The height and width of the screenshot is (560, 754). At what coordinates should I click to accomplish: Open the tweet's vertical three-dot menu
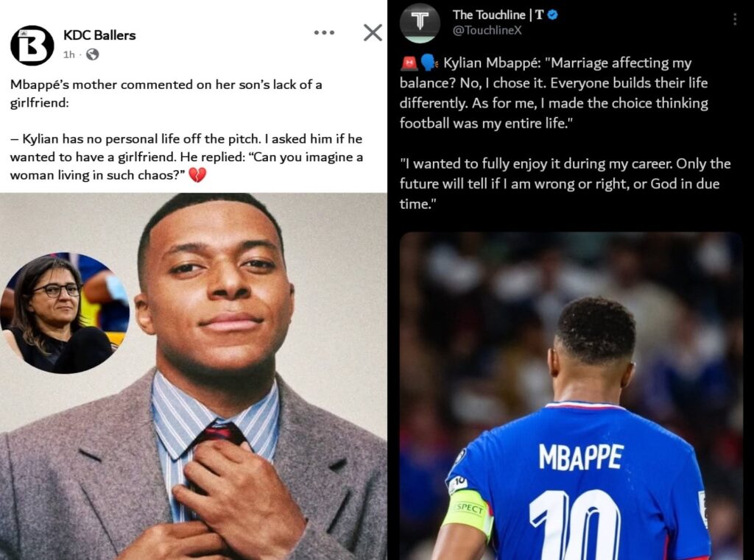(x=735, y=19)
